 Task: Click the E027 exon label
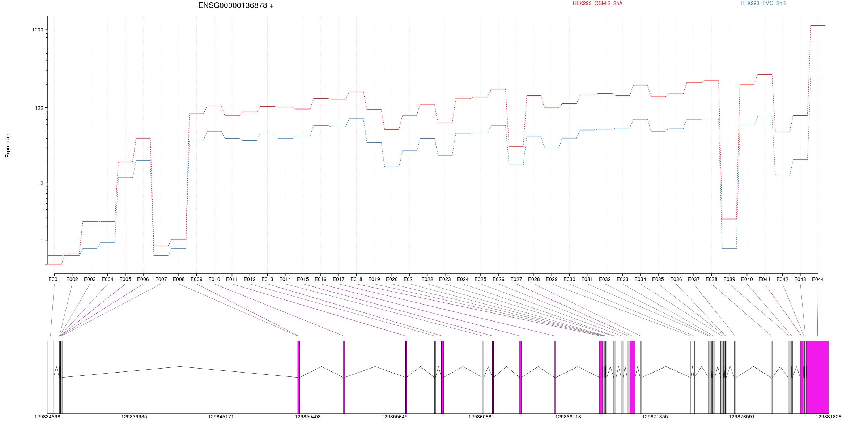[516, 279]
